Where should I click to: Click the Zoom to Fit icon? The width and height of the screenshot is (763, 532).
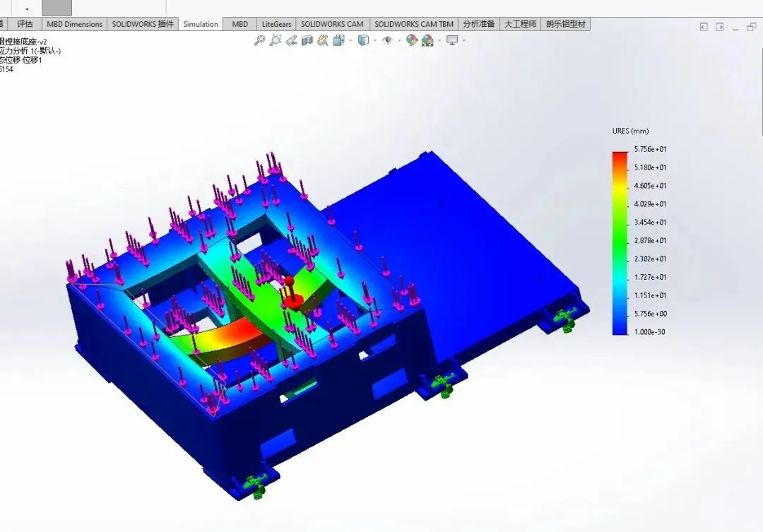[260, 40]
